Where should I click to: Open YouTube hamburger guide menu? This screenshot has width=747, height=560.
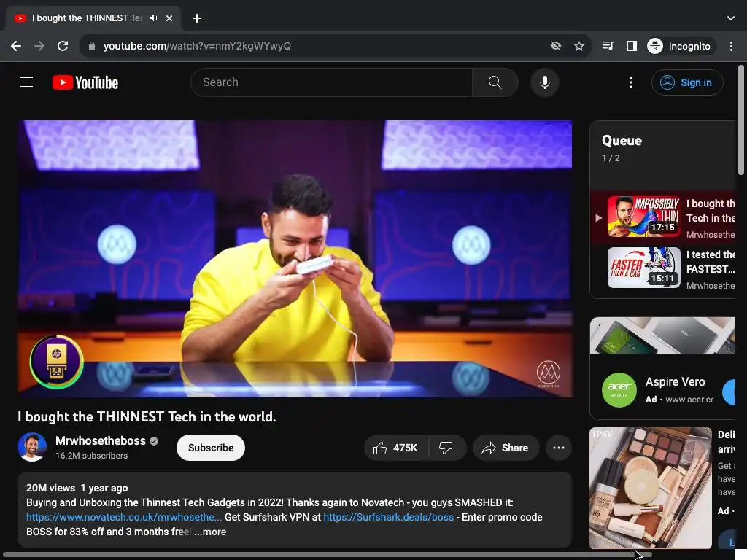tap(26, 82)
